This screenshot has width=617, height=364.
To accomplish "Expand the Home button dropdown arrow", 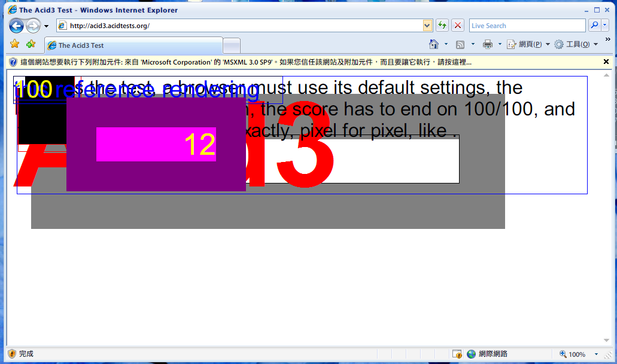I will 446,44.
